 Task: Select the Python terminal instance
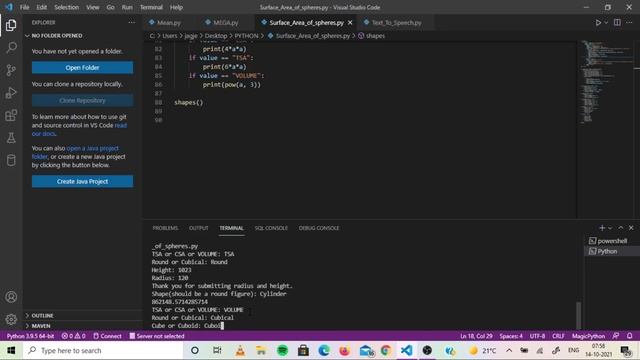(x=608, y=251)
